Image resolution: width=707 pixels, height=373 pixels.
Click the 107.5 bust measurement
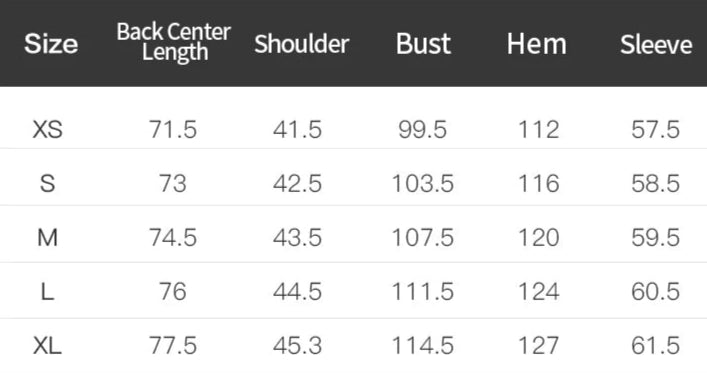click(x=422, y=238)
